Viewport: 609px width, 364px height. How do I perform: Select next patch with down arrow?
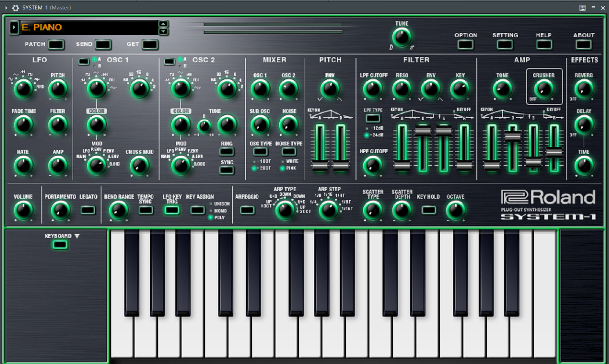click(x=163, y=31)
